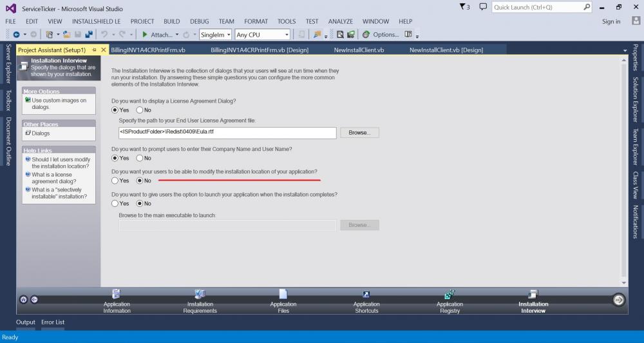Open the feedback speech bubble icon
644x343 pixels.
click(x=483, y=7)
